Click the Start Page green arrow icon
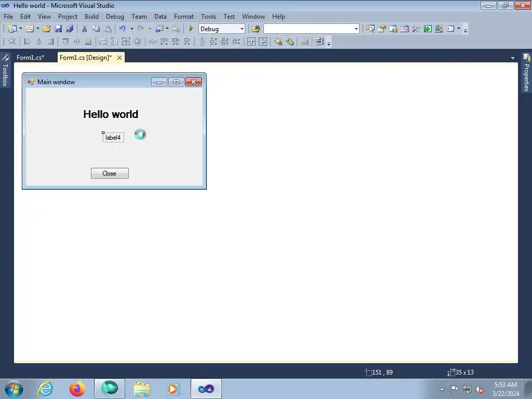 pos(428,29)
